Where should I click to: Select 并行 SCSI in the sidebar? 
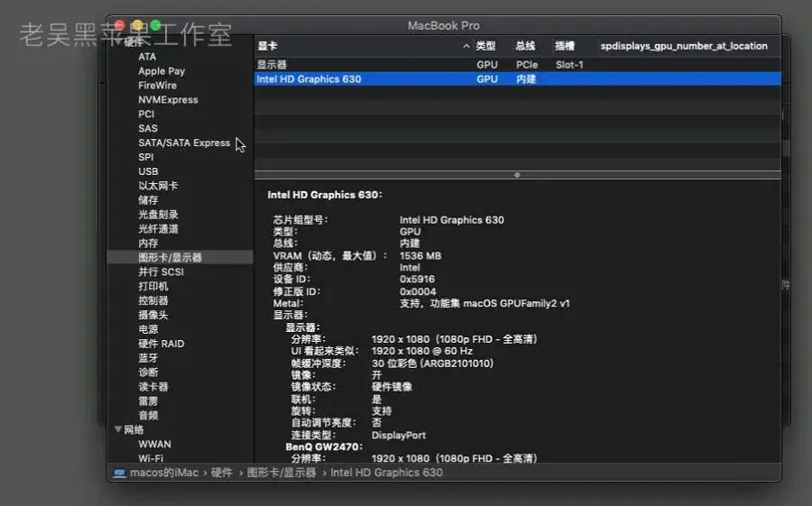(161, 271)
